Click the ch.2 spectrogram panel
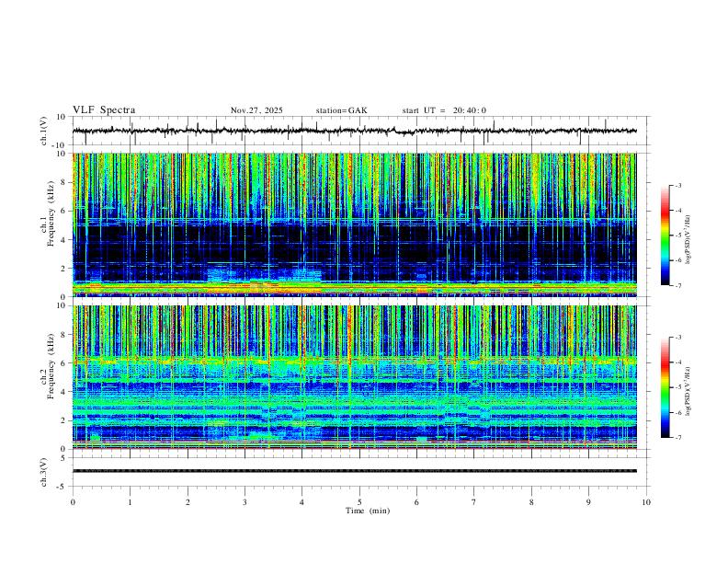The width and height of the screenshot is (728, 563). pos(355,377)
